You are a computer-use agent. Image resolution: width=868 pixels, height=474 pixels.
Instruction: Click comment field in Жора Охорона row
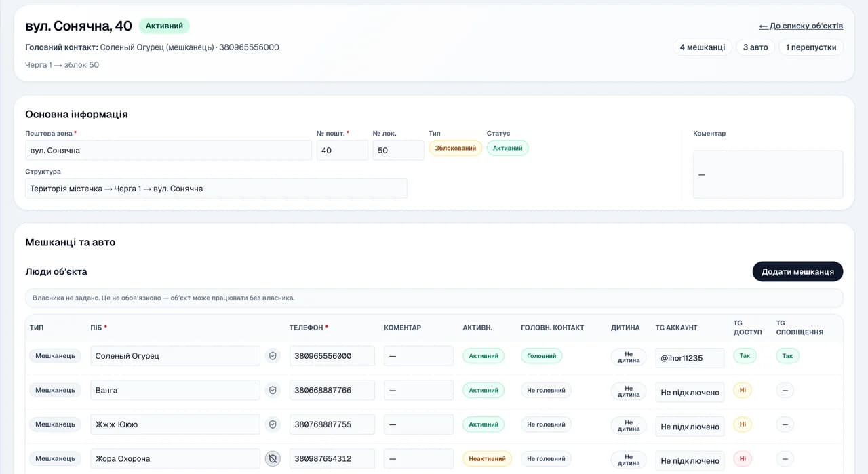pos(418,459)
